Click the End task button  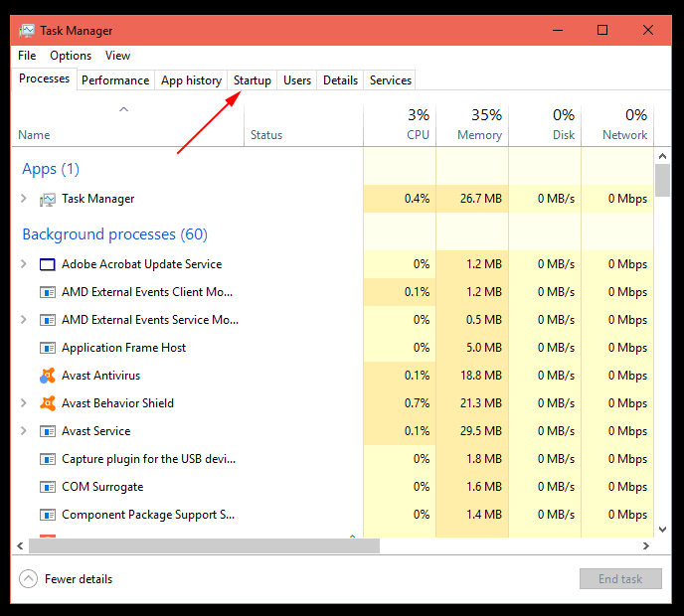(620, 579)
